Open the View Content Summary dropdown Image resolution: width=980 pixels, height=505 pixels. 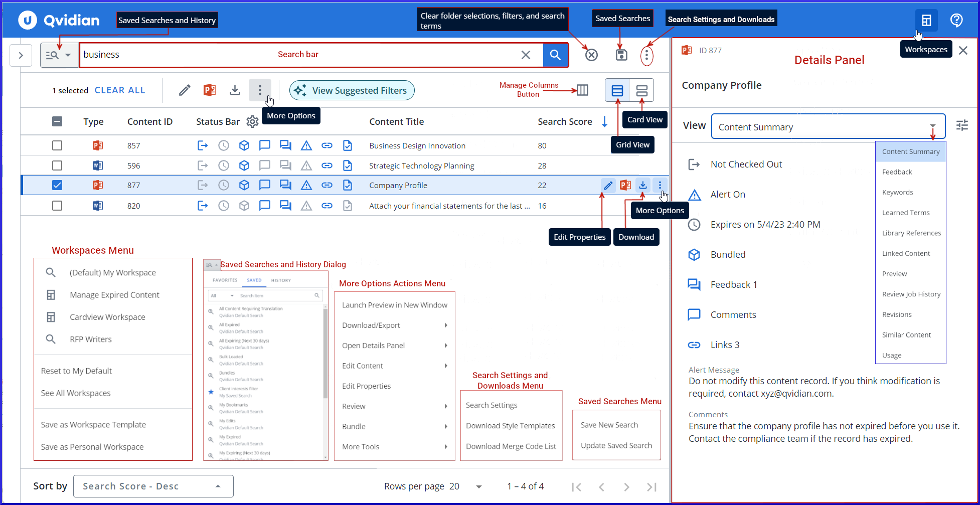828,127
